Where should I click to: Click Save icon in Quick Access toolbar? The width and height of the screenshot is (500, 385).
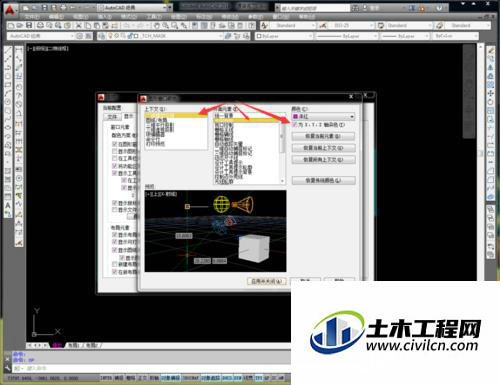(45, 7)
